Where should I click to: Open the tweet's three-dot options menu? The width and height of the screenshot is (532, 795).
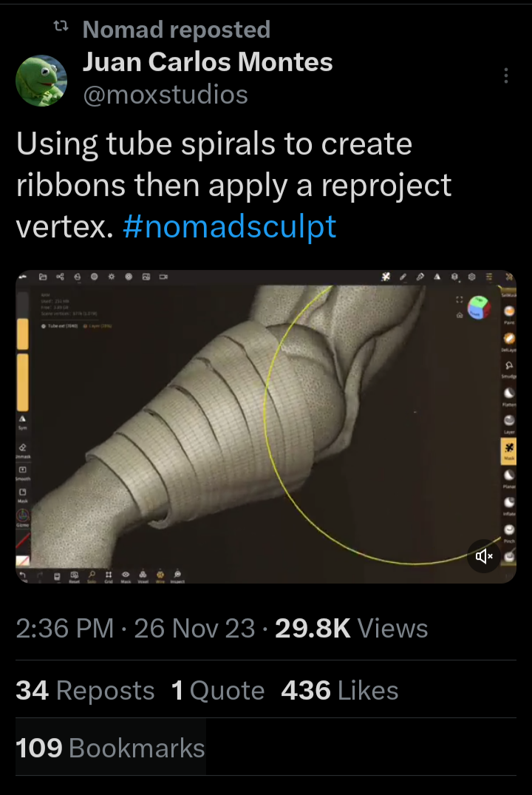(x=506, y=76)
